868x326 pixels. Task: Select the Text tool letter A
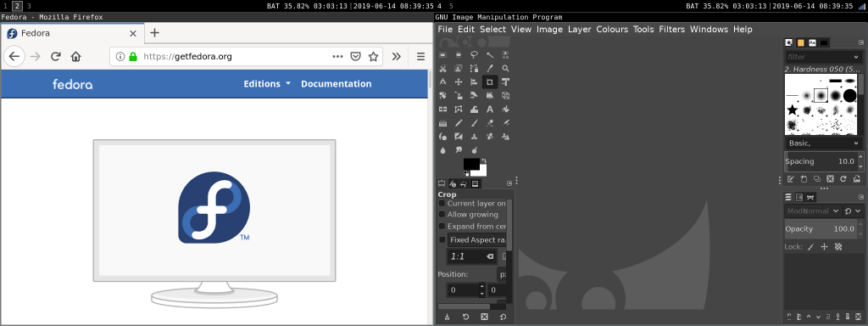(x=490, y=110)
